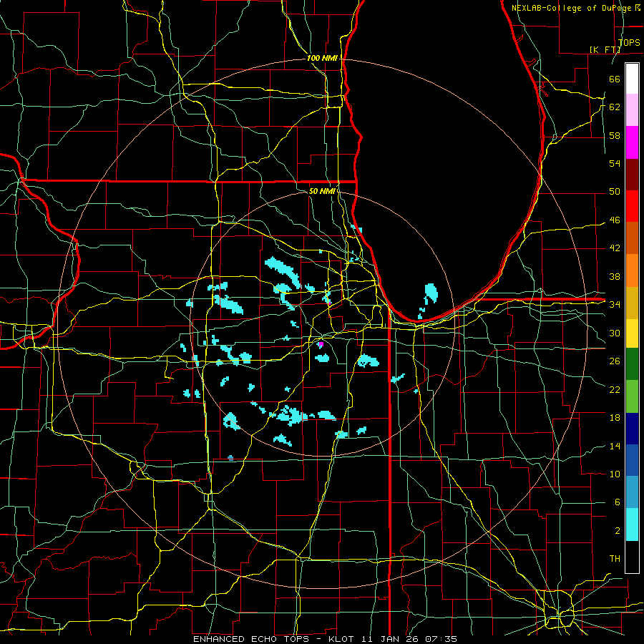The image size is (644, 644).
Task: Click the light pink legend swatch
Action: 632,110
